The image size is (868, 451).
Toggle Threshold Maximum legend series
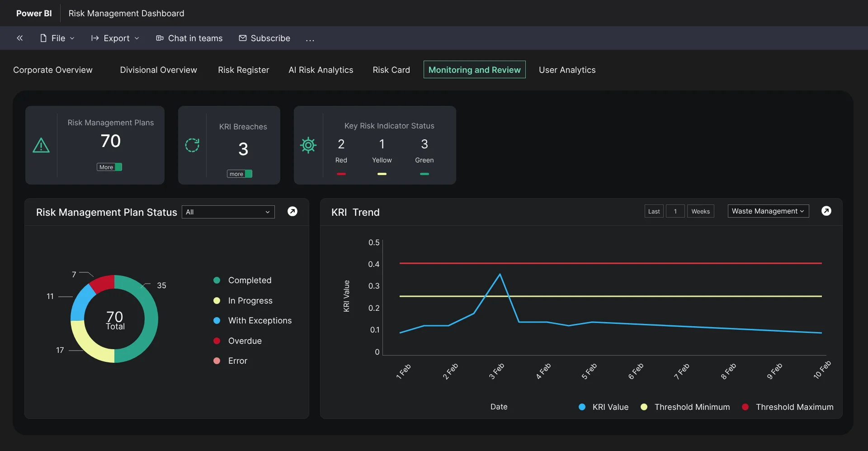pyautogui.click(x=788, y=407)
